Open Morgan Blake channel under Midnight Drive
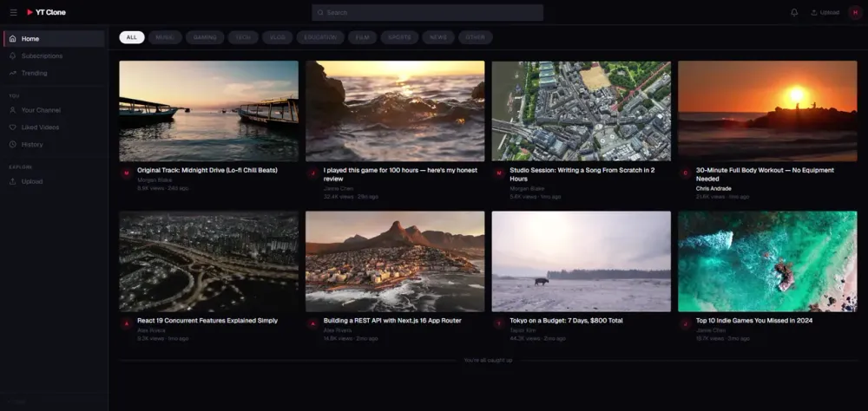Screen dimensions: 868x411 tap(155, 179)
